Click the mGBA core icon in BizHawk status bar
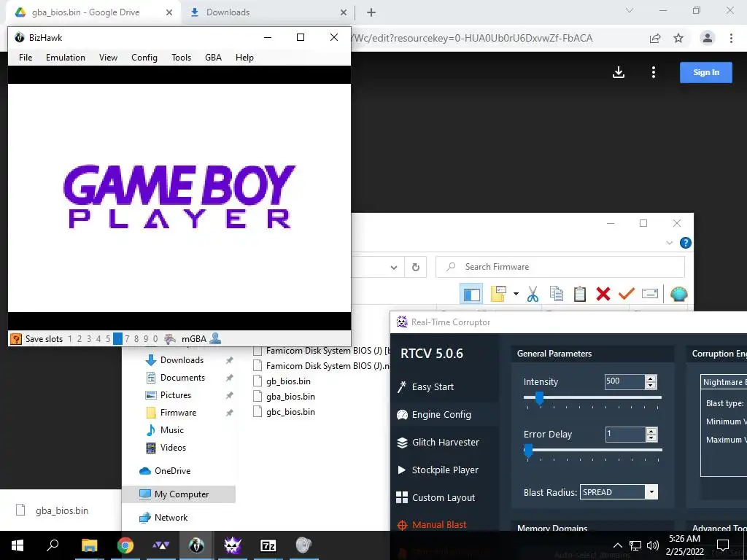 click(x=169, y=339)
